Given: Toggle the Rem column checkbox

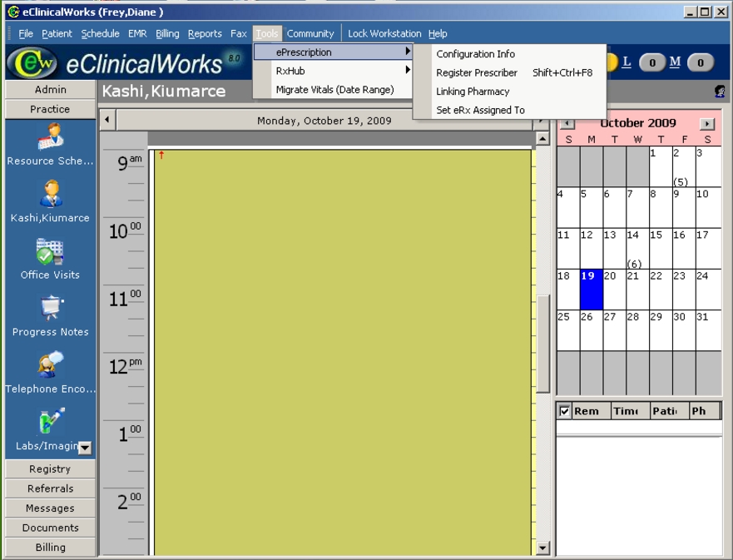Looking at the screenshot, I should [x=564, y=411].
